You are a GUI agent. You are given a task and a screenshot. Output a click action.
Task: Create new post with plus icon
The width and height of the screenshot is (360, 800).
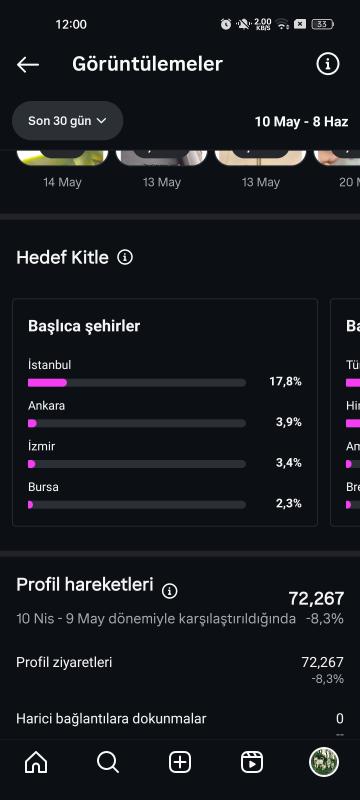[180, 763]
